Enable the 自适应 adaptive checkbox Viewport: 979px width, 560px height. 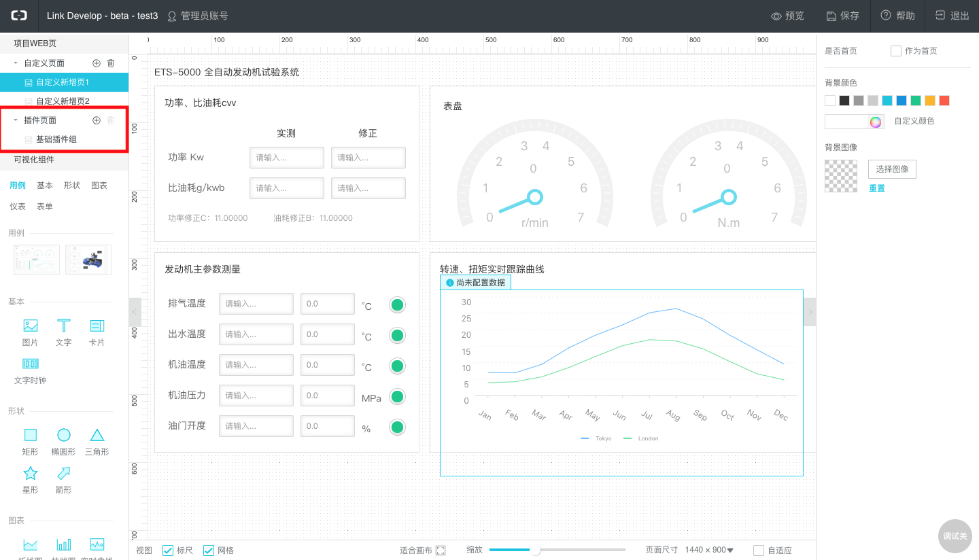[759, 550]
